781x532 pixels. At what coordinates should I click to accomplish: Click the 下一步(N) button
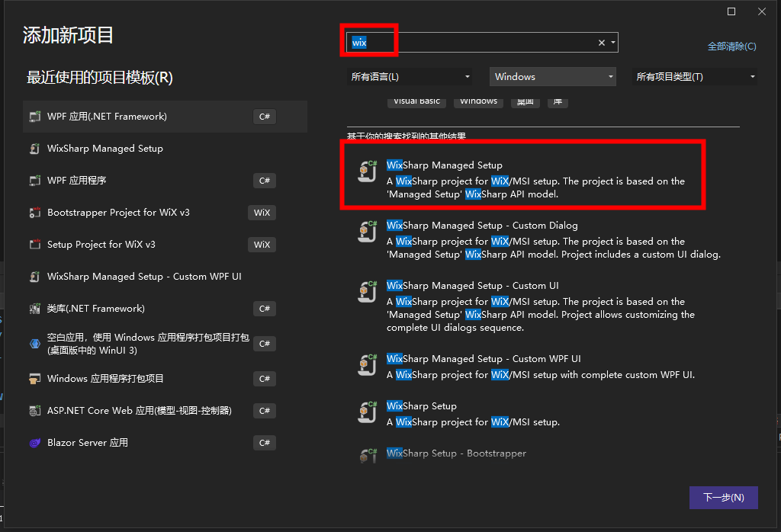(724, 498)
